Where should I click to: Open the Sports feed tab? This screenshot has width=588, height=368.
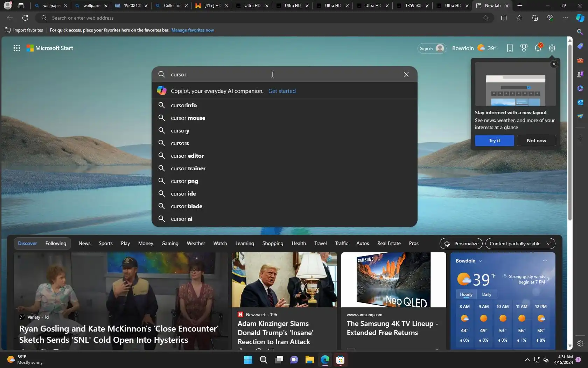(105, 243)
